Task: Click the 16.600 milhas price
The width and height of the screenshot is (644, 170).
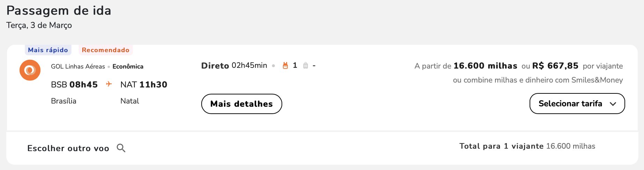Action: click(x=485, y=66)
